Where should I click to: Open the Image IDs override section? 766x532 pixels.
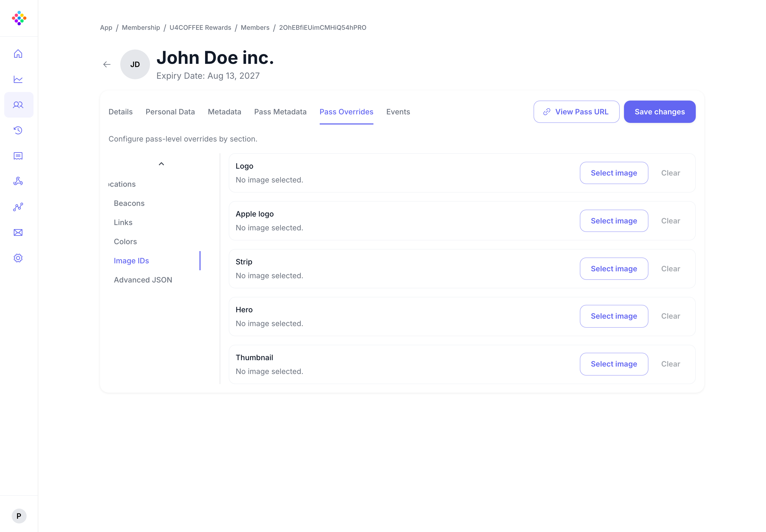(x=131, y=261)
